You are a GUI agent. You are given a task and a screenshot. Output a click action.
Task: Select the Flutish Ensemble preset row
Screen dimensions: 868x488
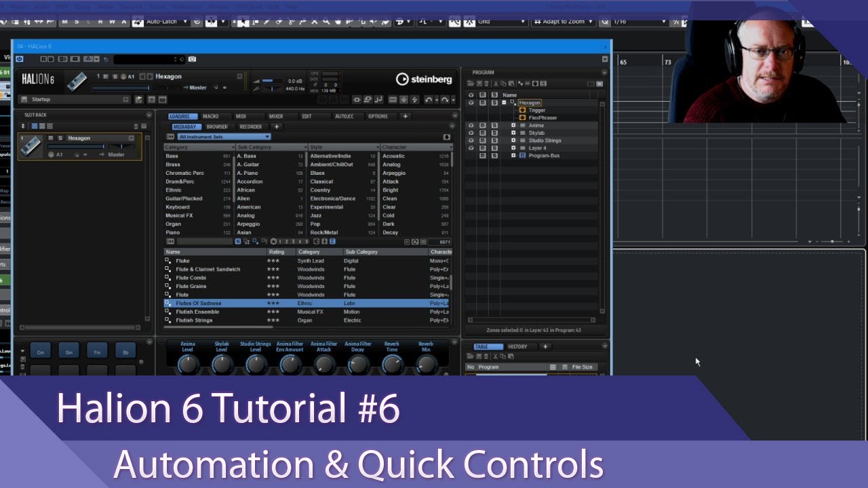click(x=307, y=312)
